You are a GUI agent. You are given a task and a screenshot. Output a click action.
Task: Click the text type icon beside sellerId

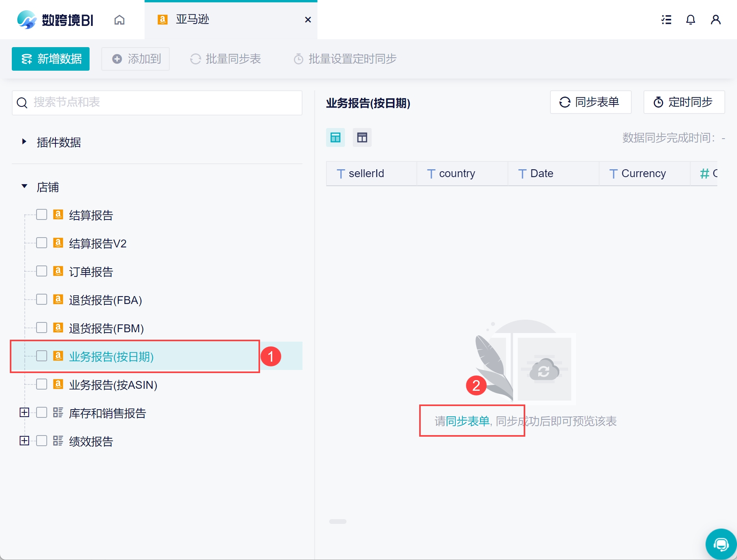[x=341, y=174]
